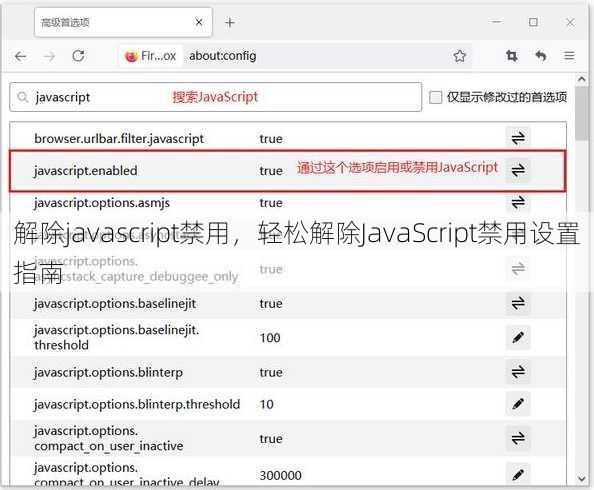Click the undo arrow toolbar icon
Image resolution: width=594 pixels, height=490 pixels.
[541, 56]
